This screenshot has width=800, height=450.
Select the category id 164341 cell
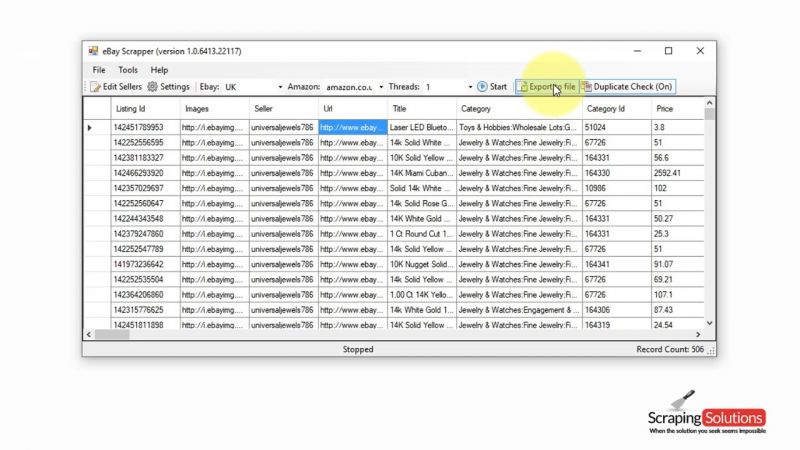pos(617,264)
